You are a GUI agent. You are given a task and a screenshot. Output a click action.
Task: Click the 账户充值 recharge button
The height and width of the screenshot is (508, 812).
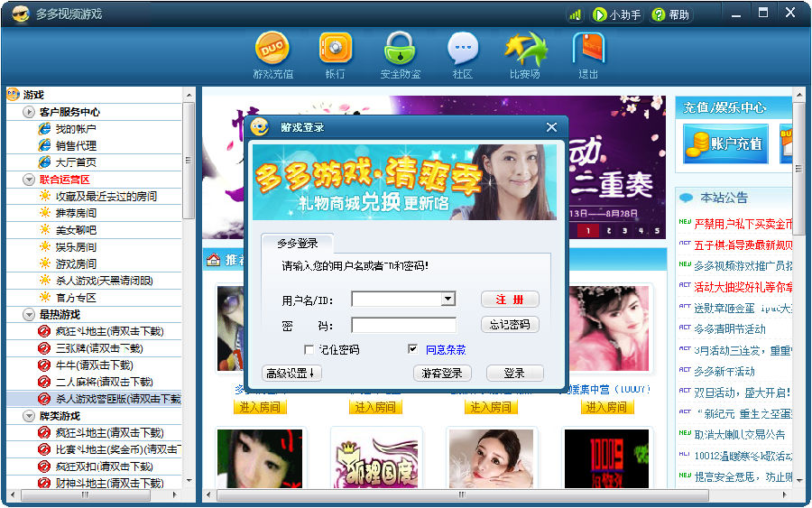pyautogui.click(x=725, y=143)
